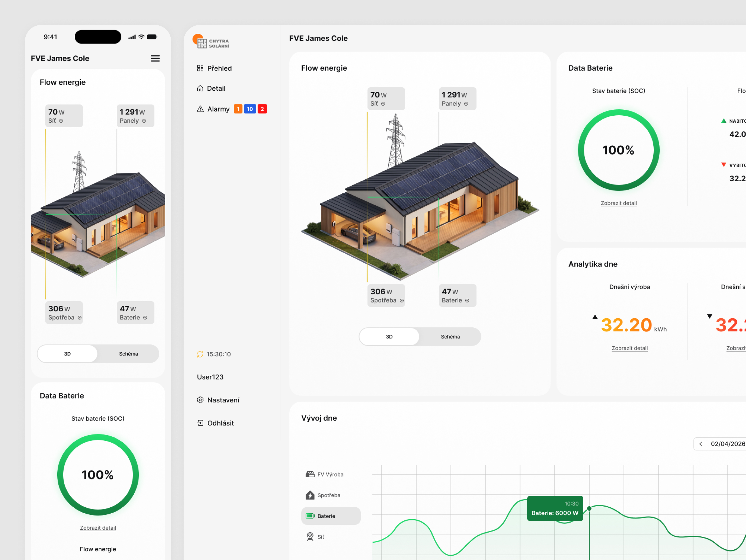The height and width of the screenshot is (560, 746).
Task: Click the blue alarm badge showing 10
Action: [250, 109]
